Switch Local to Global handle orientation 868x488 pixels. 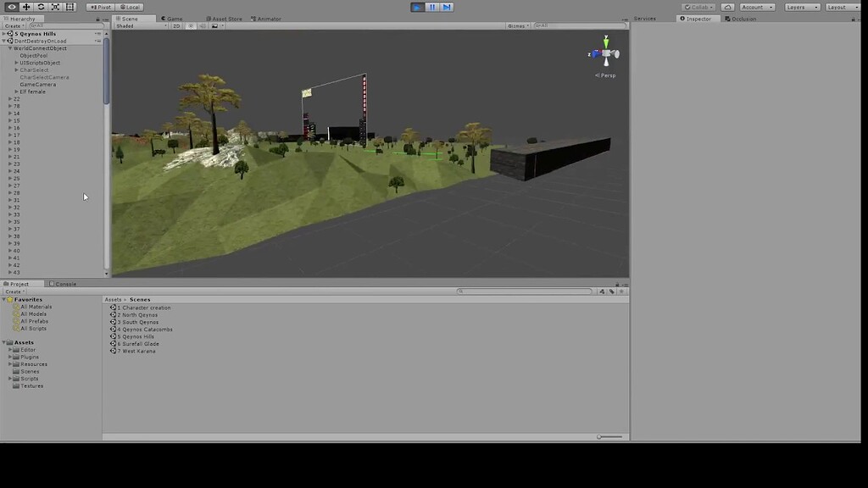[x=130, y=7]
